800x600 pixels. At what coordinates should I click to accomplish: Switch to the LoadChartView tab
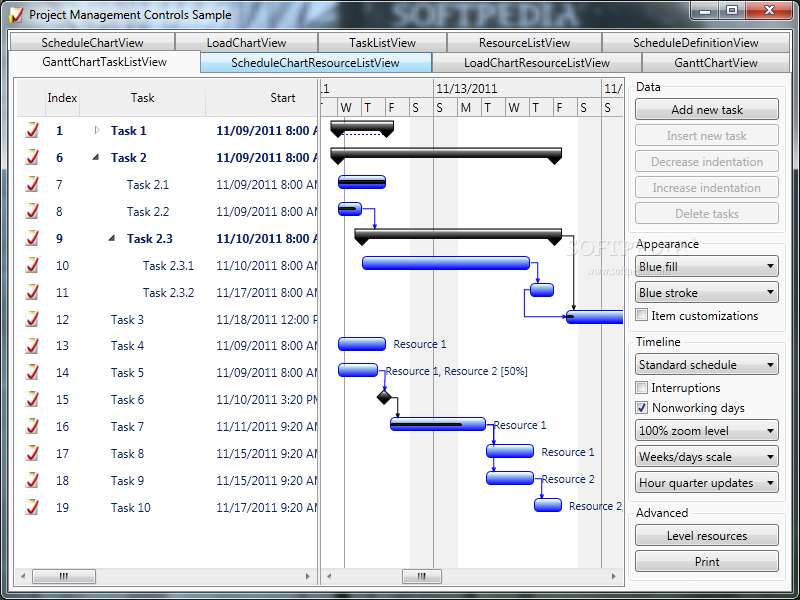click(x=246, y=42)
